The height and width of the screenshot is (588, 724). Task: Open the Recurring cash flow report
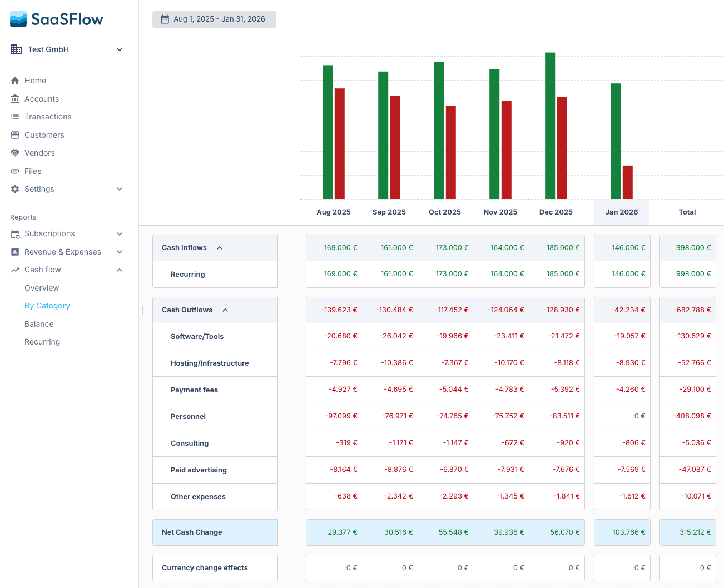[42, 342]
